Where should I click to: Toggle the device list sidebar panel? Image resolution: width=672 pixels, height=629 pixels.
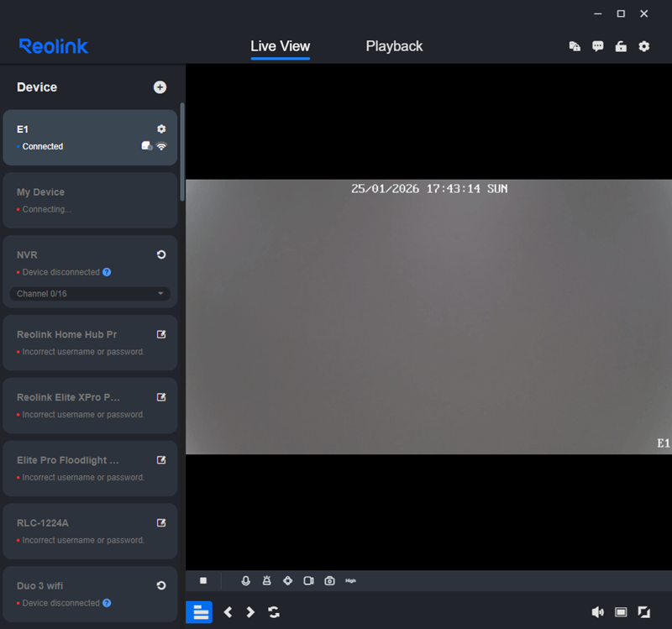(x=200, y=612)
